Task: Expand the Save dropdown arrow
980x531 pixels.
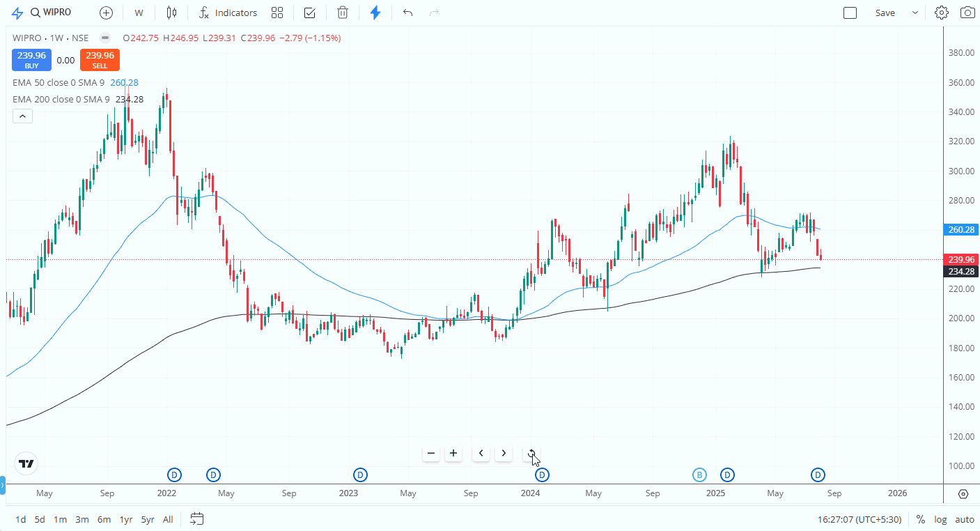Action: [x=915, y=13]
